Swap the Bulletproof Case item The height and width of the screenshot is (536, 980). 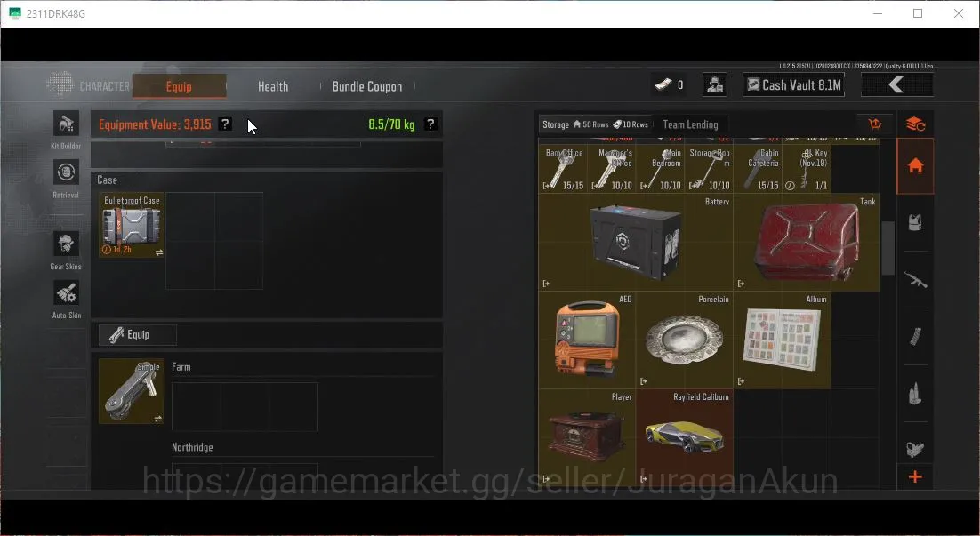(x=159, y=253)
